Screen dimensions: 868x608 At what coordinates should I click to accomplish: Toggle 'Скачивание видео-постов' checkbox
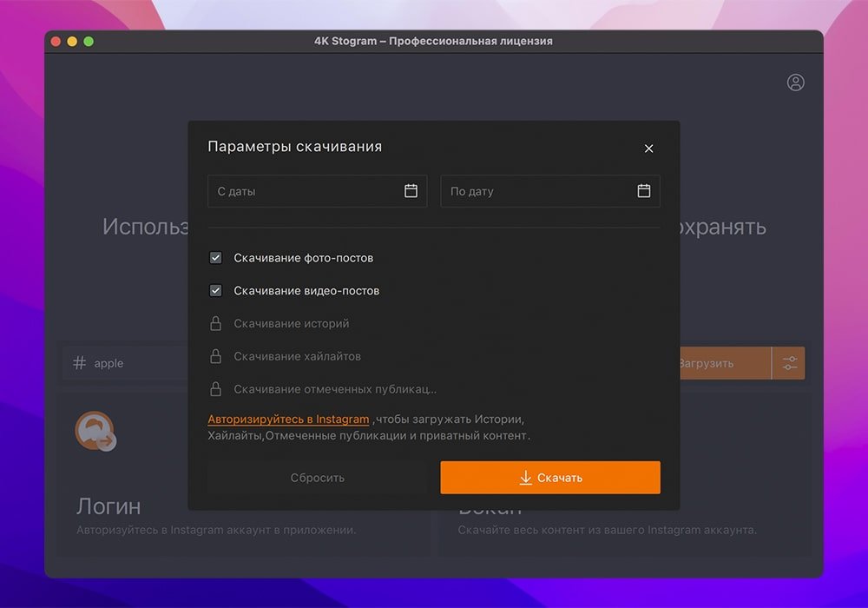tap(216, 291)
